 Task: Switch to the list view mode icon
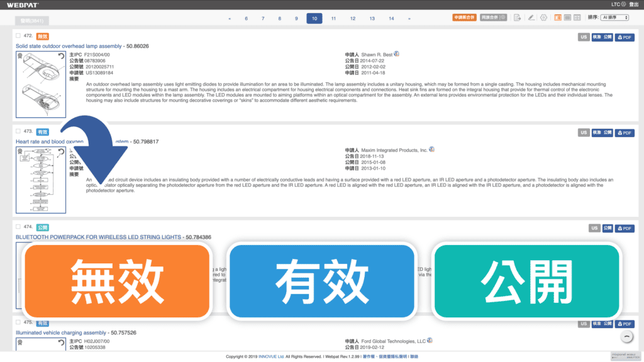(568, 18)
